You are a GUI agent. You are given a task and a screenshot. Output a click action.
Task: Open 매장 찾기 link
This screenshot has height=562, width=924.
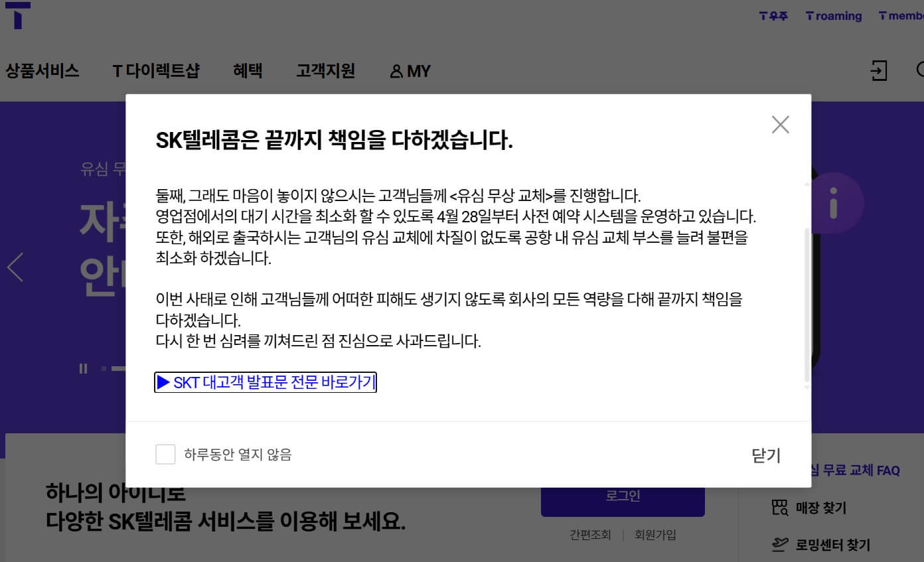tap(821, 508)
